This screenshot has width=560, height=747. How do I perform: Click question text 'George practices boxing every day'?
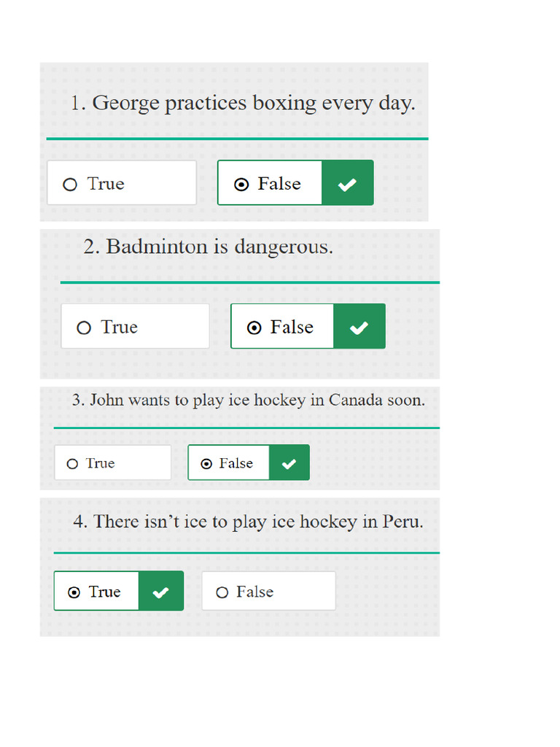click(x=243, y=103)
